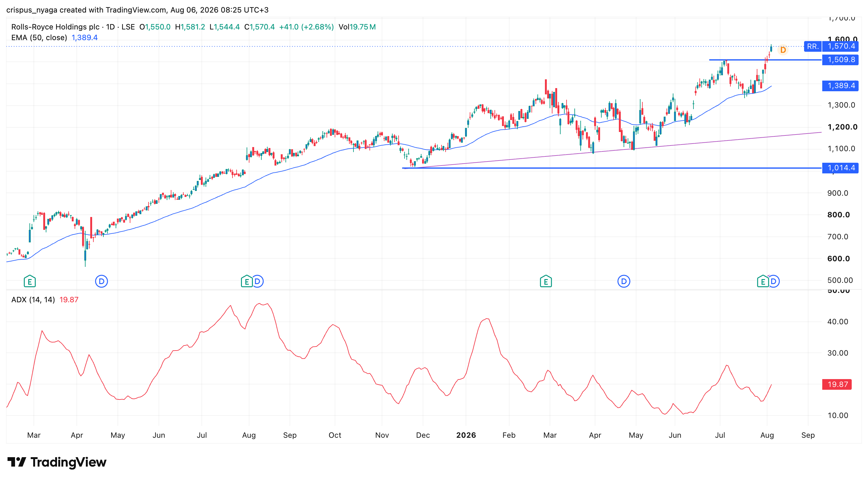
Task: Click the 1,300.0 price axis label
Action: [x=841, y=105]
